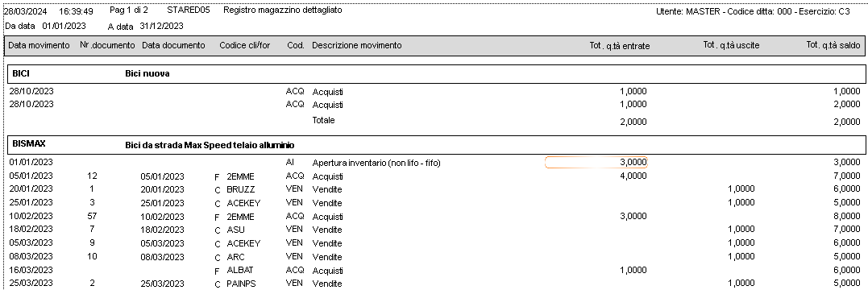Click the print date '28/03/2024'
868x290 pixels.
[x=26, y=11]
